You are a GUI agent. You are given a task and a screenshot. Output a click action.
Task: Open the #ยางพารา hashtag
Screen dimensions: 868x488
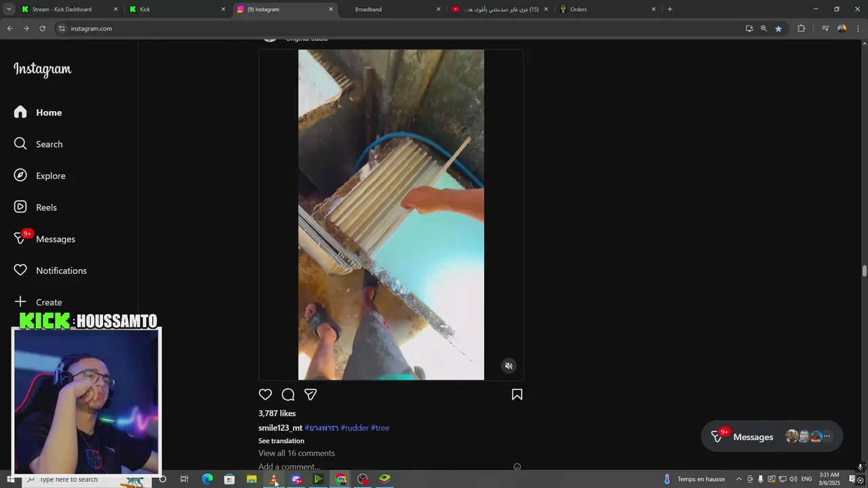point(321,428)
